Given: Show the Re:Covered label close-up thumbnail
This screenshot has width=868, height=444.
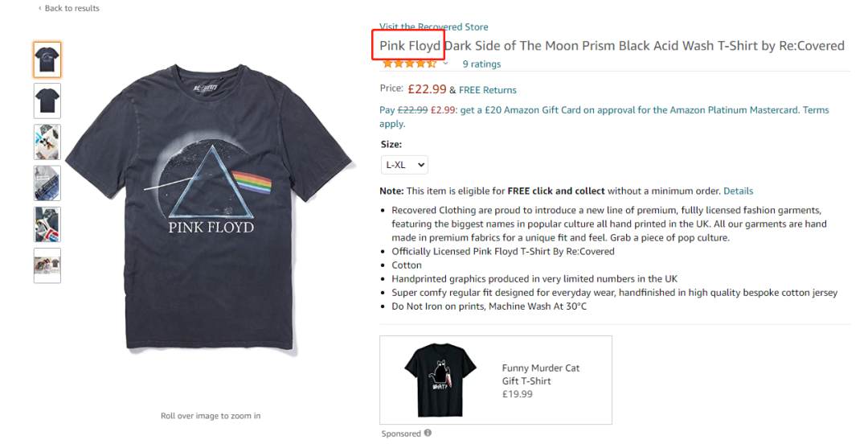Looking at the screenshot, I should coord(47,183).
